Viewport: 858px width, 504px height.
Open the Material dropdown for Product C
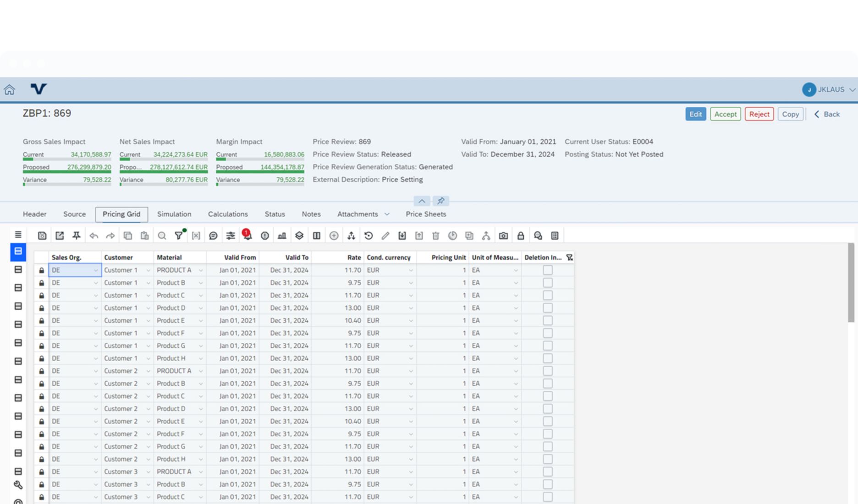pos(201,295)
